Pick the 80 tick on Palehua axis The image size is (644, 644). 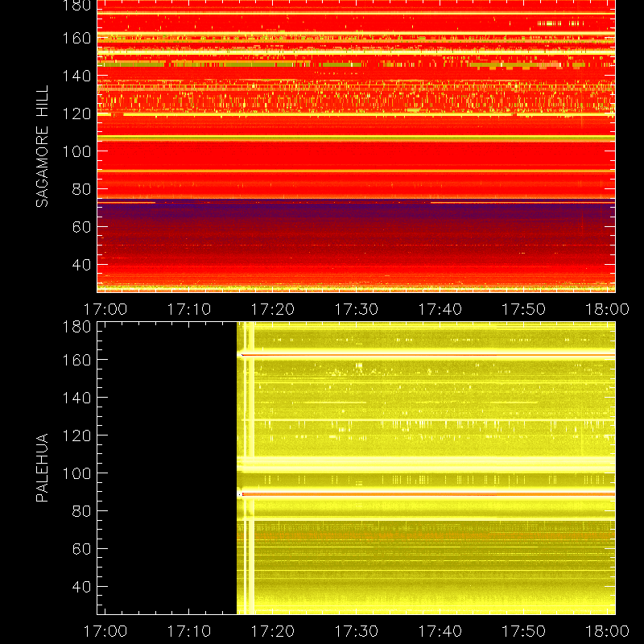tap(81, 511)
